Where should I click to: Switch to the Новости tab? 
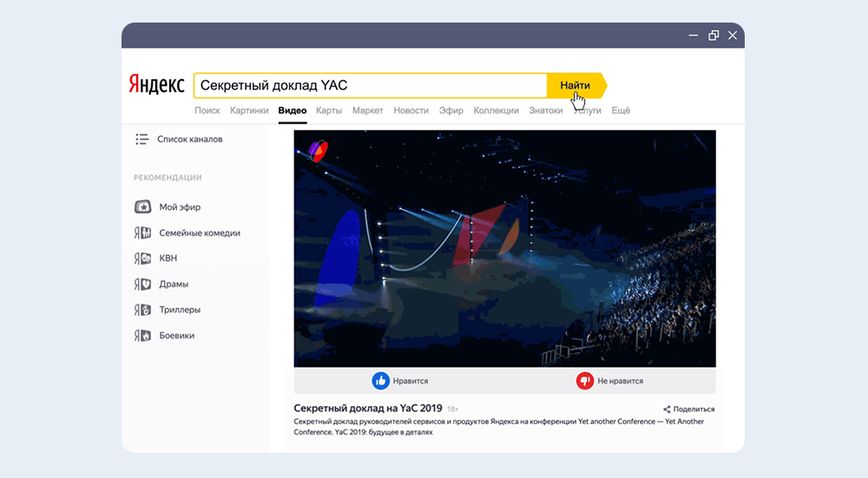411,111
